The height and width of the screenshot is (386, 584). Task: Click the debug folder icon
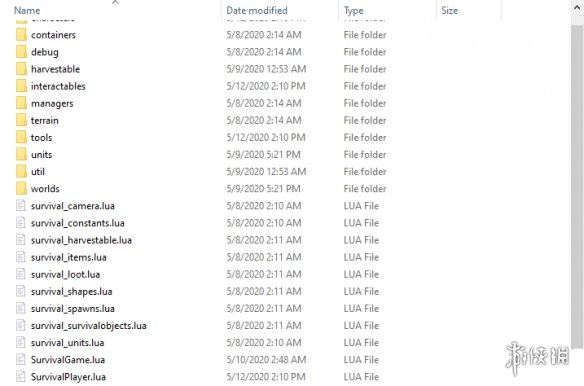coord(21,52)
